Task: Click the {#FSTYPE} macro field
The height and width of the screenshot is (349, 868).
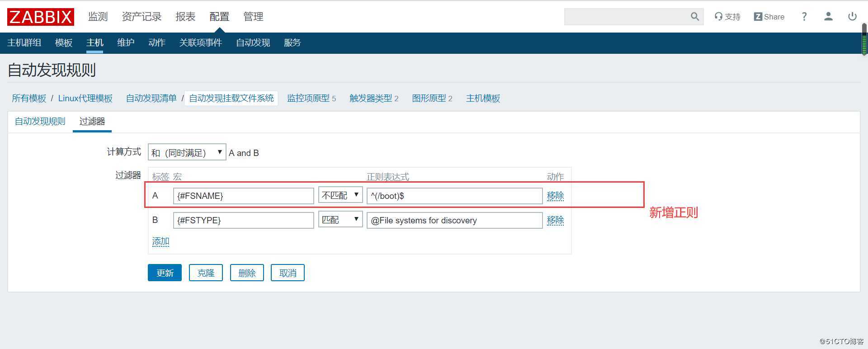Action: [x=243, y=220]
